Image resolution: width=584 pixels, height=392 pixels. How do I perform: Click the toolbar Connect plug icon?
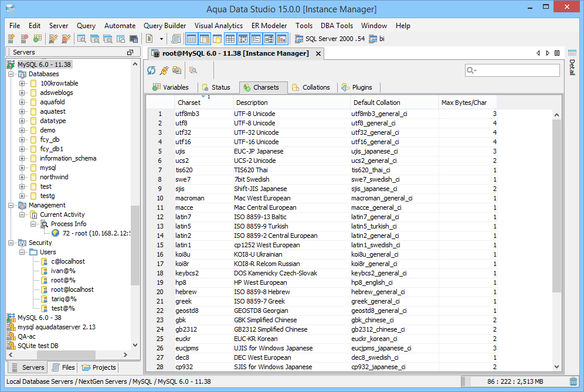pyautogui.click(x=53, y=38)
